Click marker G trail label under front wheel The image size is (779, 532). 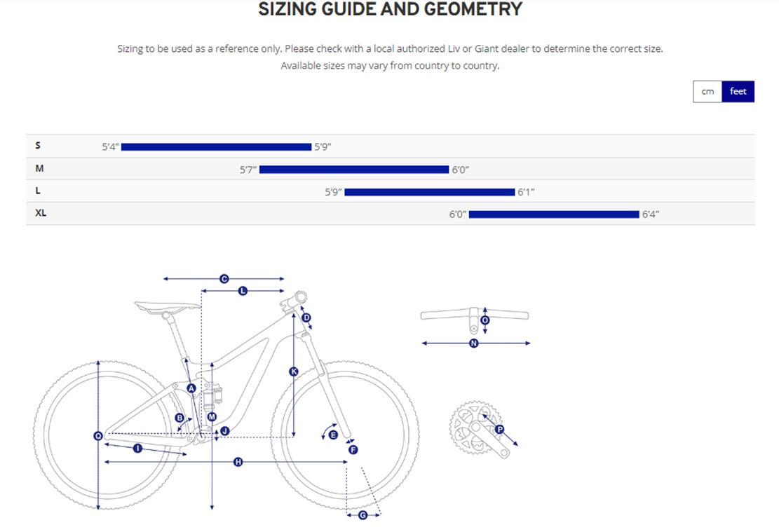(363, 515)
